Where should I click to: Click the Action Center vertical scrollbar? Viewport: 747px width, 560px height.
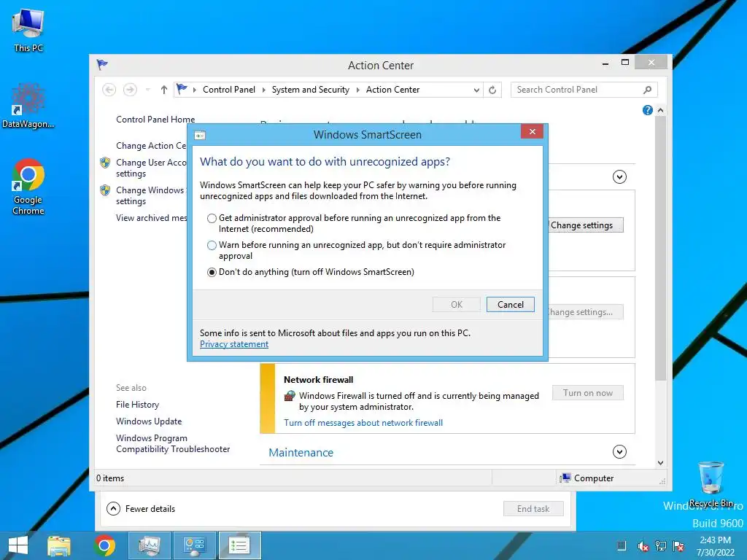(660, 248)
